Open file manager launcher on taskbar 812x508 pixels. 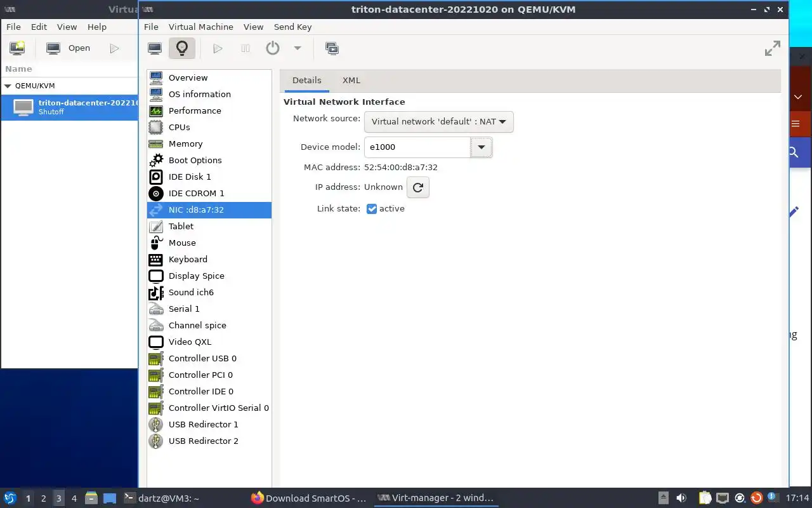[91, 498]
